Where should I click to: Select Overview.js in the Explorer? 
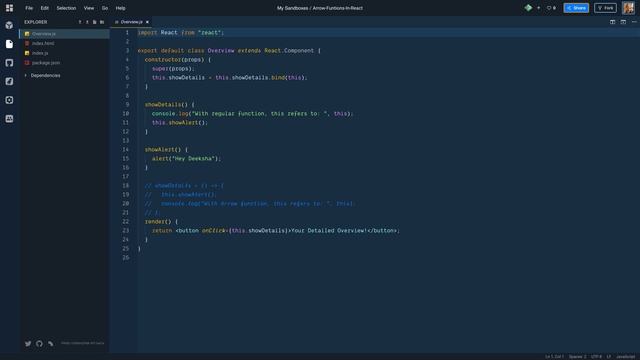click(64, 34)
